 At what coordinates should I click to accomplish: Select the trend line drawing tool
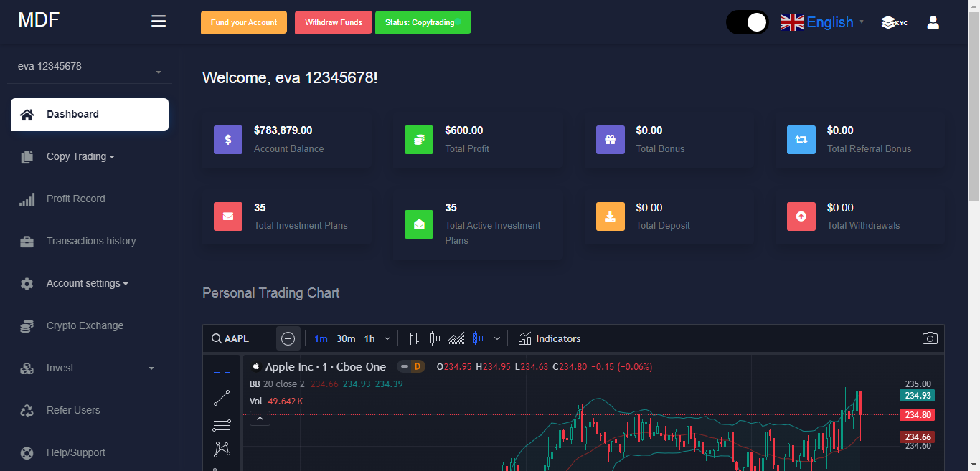[222, 398]
